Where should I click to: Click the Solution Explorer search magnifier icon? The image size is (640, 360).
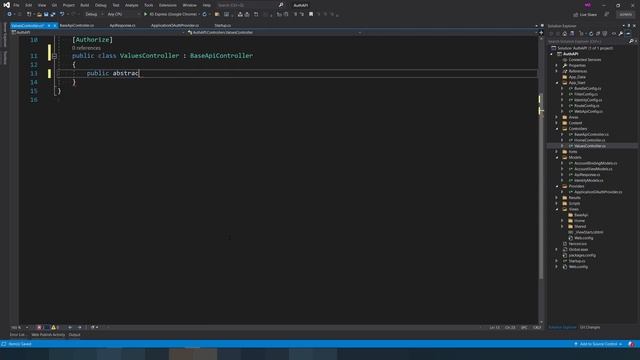(x=631, y=41)
